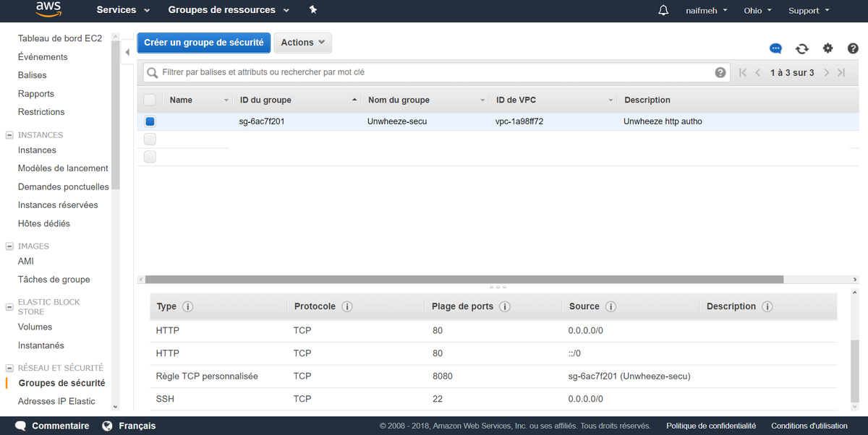This screenshot has height=435, width=868.
Task: Open the Ohio region menu
Action: click(x=757, y=11)
